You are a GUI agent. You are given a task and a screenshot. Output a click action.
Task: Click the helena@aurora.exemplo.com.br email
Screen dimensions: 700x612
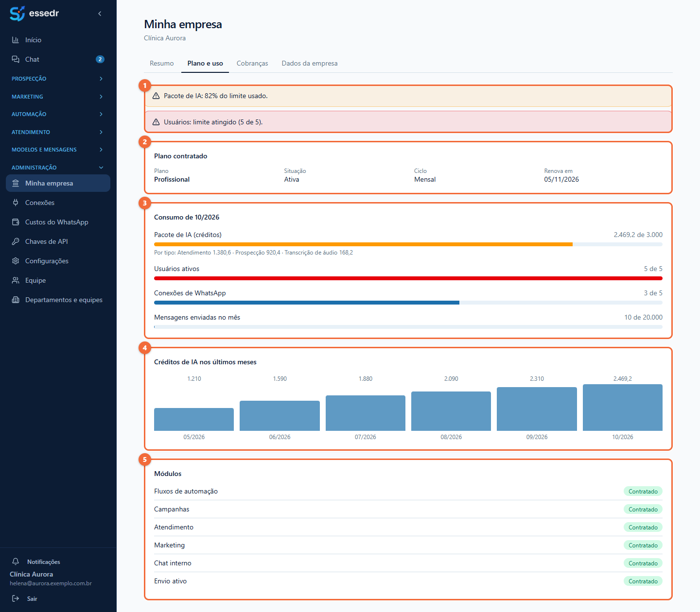pos(51,583)
